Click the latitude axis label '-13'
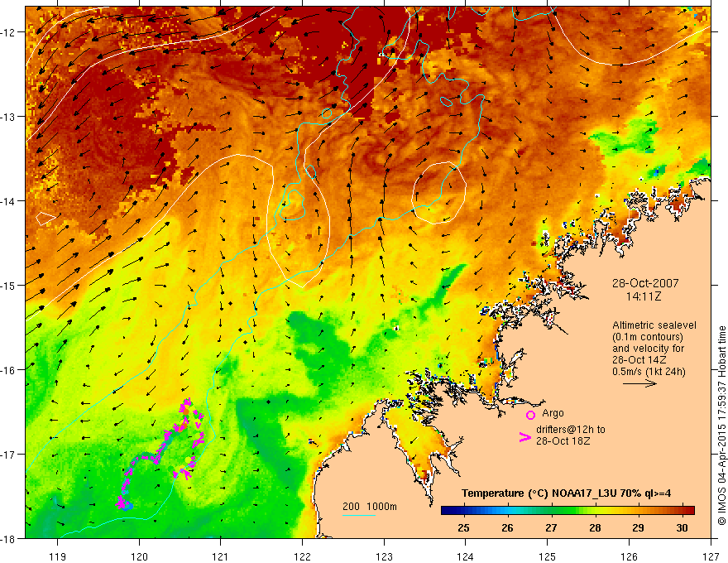The height and width of the screenshot is (563, 728). coord(9,117)
